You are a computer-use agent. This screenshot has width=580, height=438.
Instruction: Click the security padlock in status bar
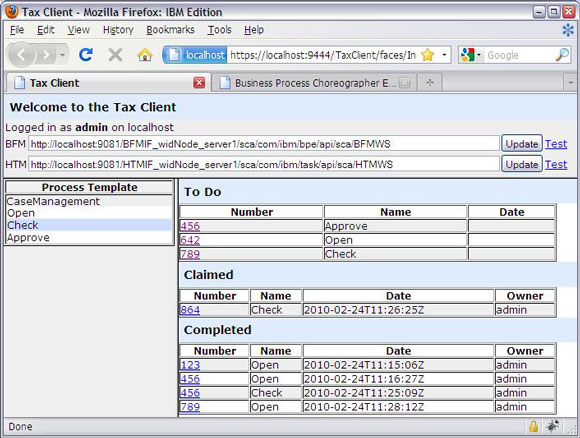pos(533,426)
